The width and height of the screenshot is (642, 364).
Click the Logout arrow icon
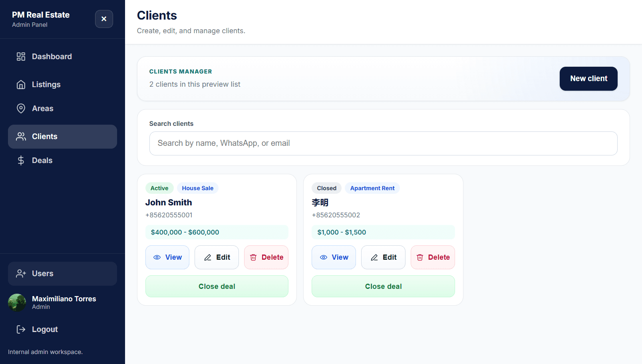[21, 329]
